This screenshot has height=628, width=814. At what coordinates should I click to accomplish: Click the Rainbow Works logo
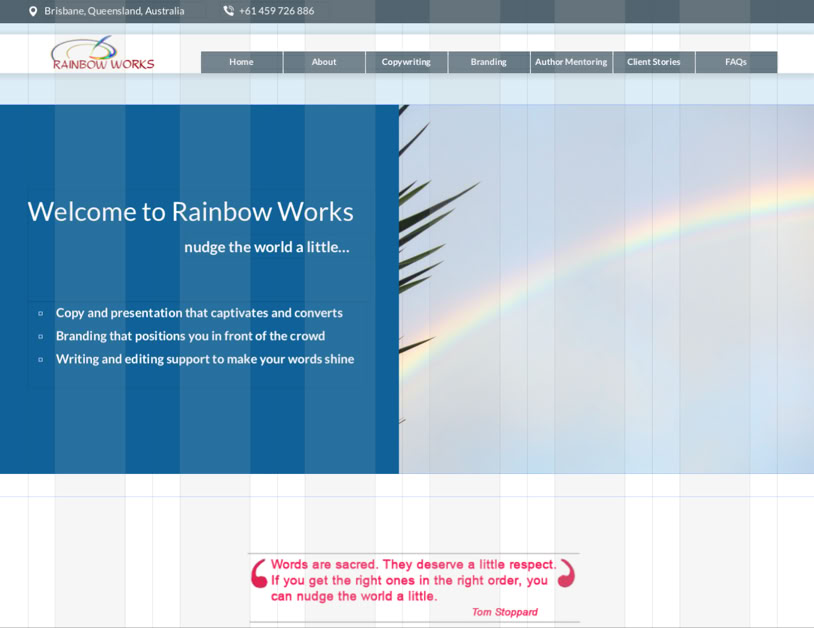[102, 54]
